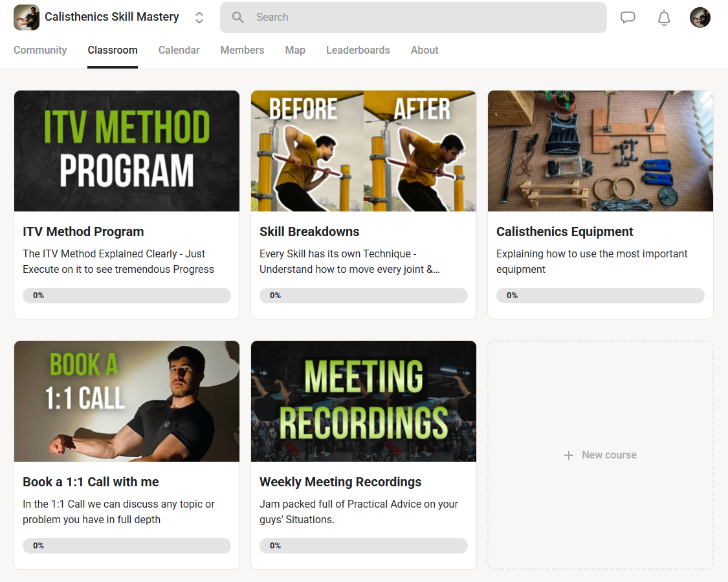The image size is (728, 582).
Task: Click the search magnifier icon
Action: click(237, 17)
